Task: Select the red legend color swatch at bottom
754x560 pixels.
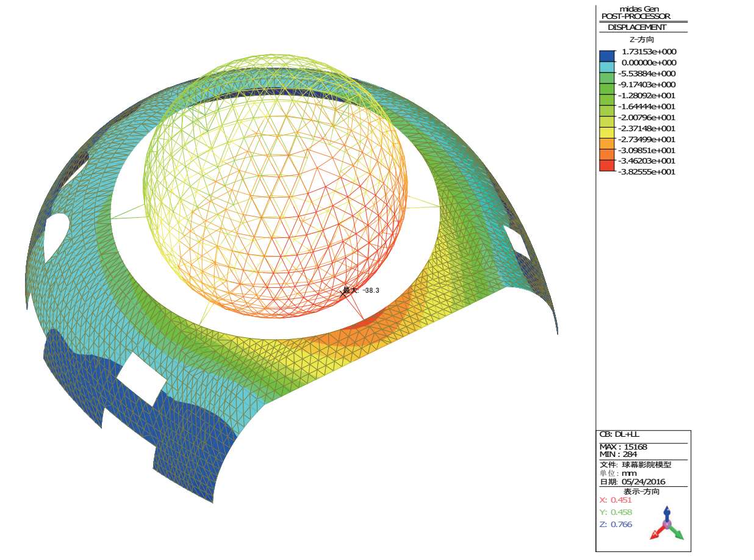Action: pos(607,166)
